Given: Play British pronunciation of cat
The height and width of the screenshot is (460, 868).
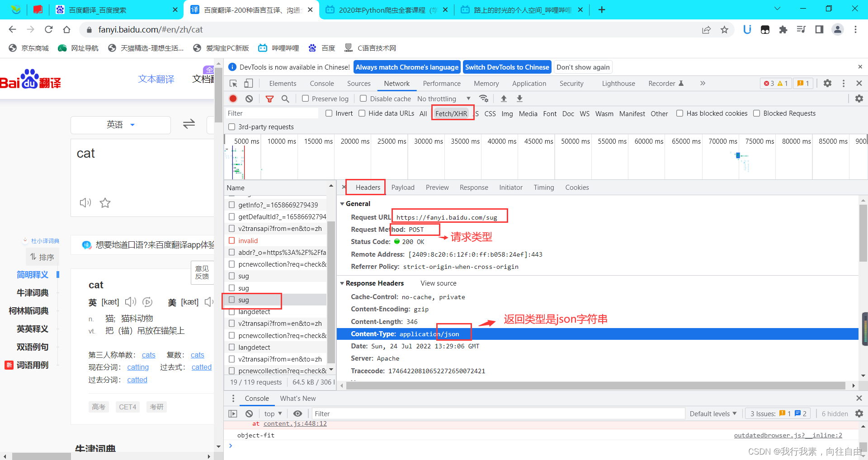Looking at the screenshot, I should coord(131,302).
